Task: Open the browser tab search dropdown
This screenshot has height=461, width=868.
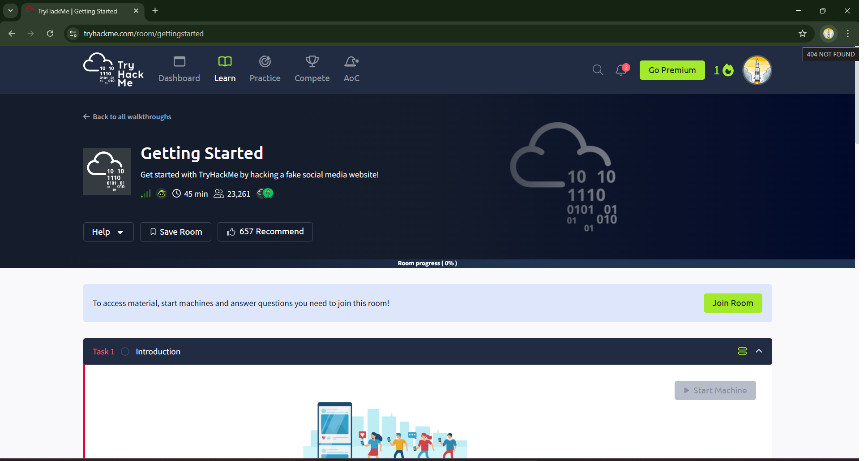Action: pos(10,11)
